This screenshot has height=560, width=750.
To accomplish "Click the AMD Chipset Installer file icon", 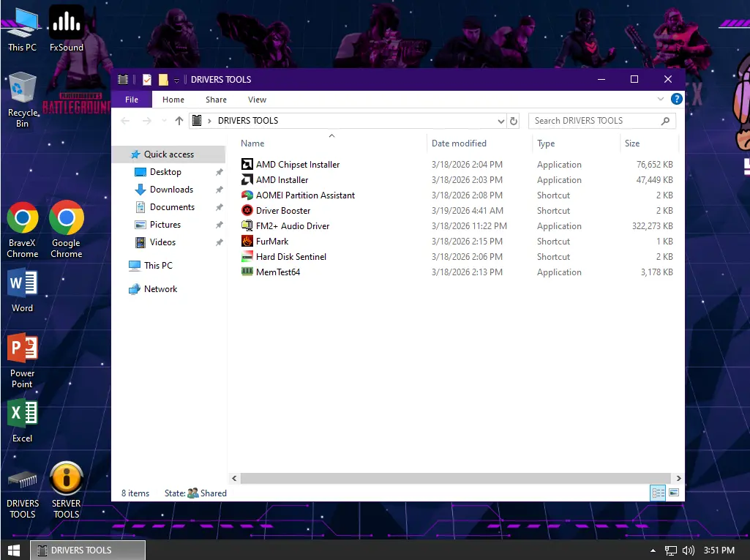I will coord(247,164).
